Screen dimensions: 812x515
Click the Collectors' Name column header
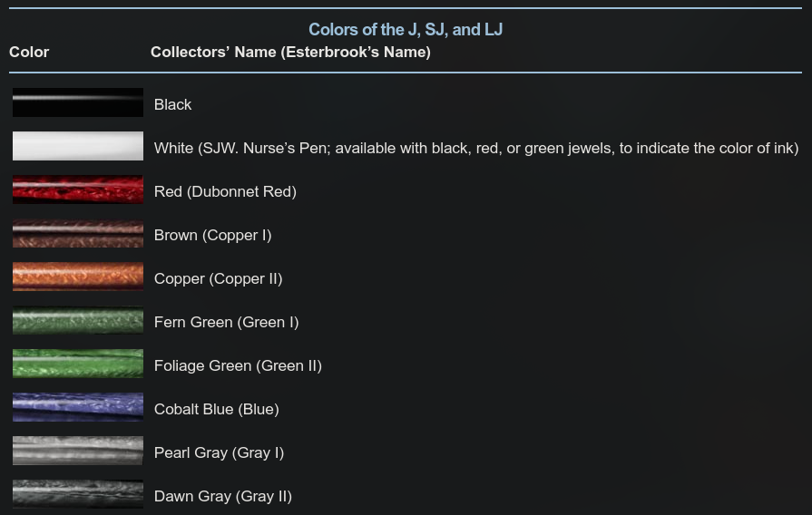290,53
